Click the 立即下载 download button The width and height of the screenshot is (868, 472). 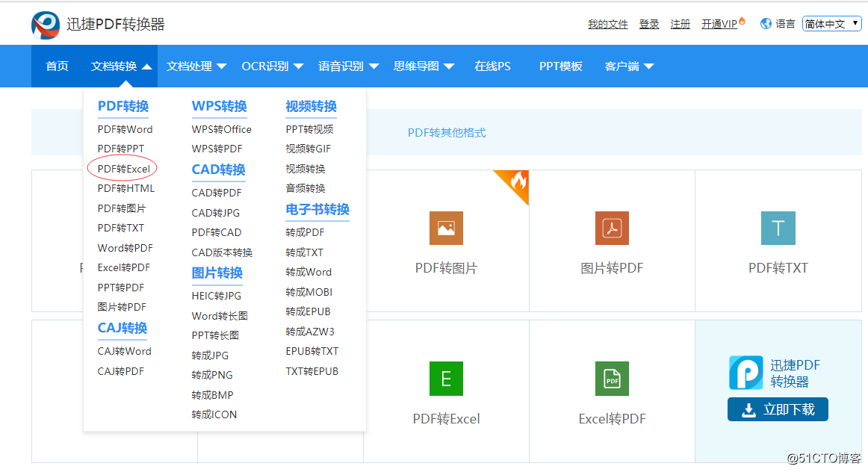pos(778,409)
